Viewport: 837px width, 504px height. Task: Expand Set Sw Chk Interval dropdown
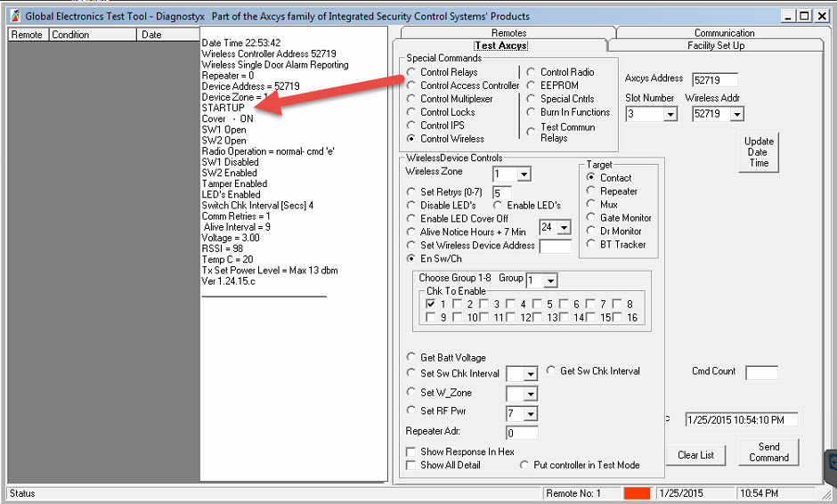point(531,374)
